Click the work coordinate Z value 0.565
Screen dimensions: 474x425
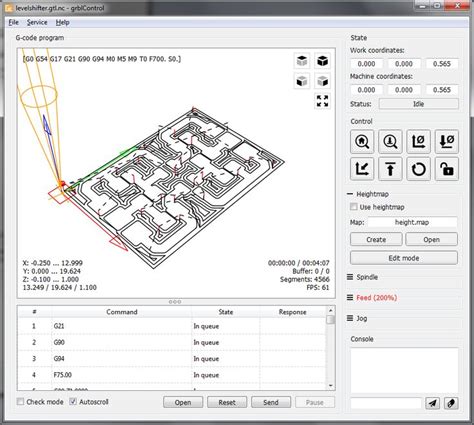coord(442,64)
